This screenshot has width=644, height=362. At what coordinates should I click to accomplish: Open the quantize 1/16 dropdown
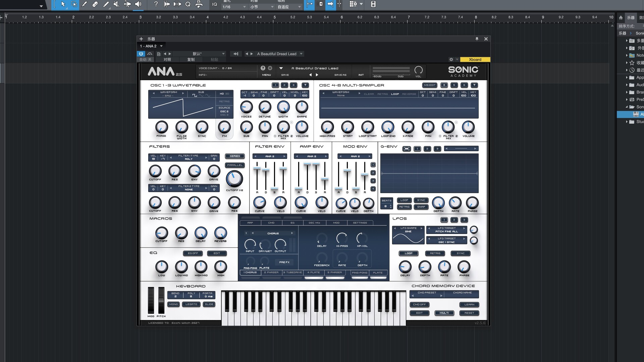click(234, 7)
